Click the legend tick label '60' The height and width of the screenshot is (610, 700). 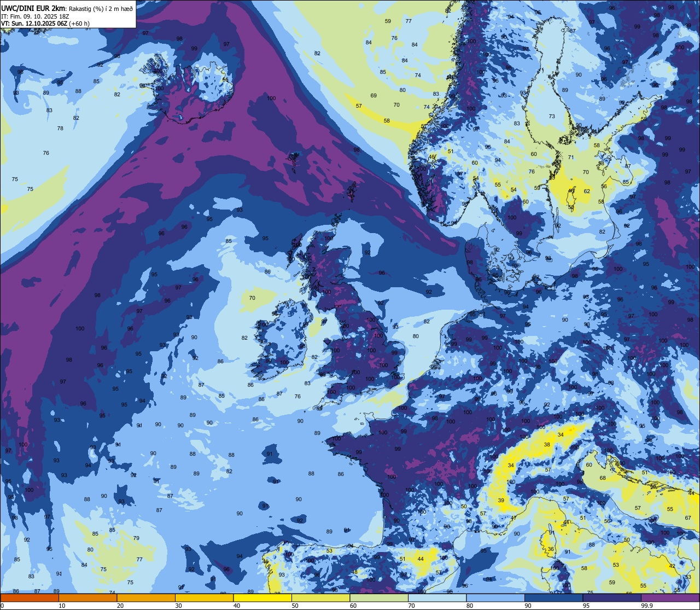click(x=353, y=606)
